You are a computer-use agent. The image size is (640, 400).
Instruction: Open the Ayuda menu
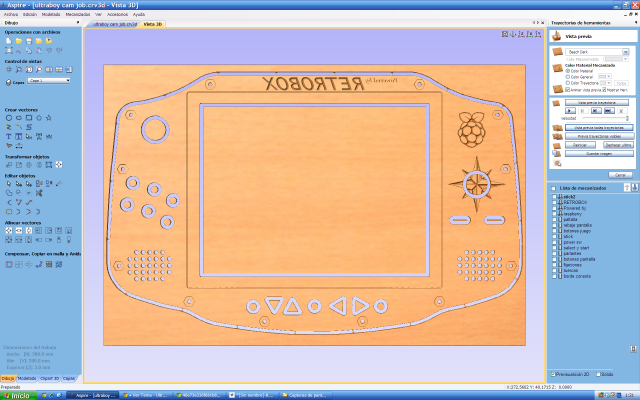tap(139, 14)
